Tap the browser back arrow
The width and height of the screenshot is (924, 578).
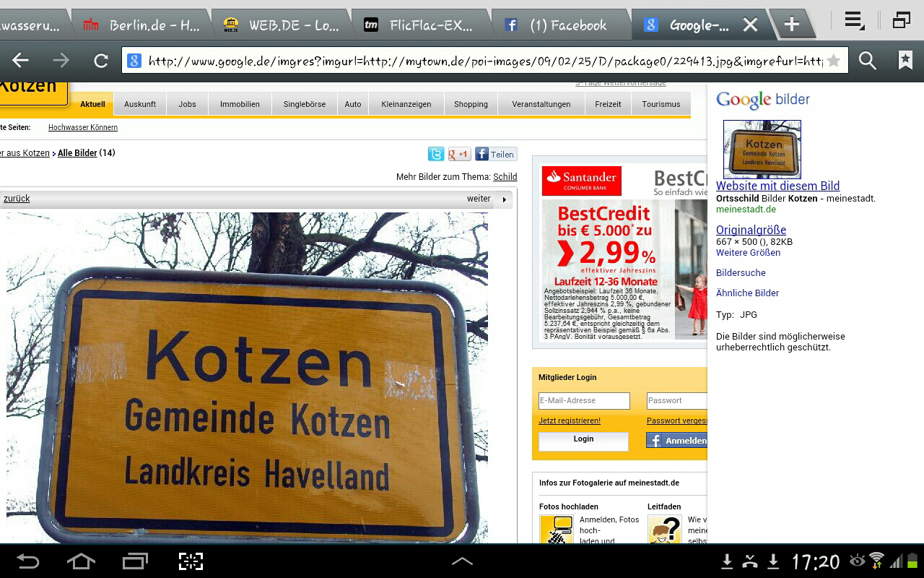(20, 61)
